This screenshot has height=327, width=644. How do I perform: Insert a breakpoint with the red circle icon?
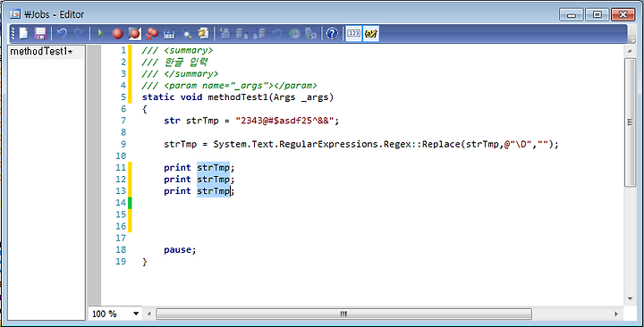pos(117,33)
